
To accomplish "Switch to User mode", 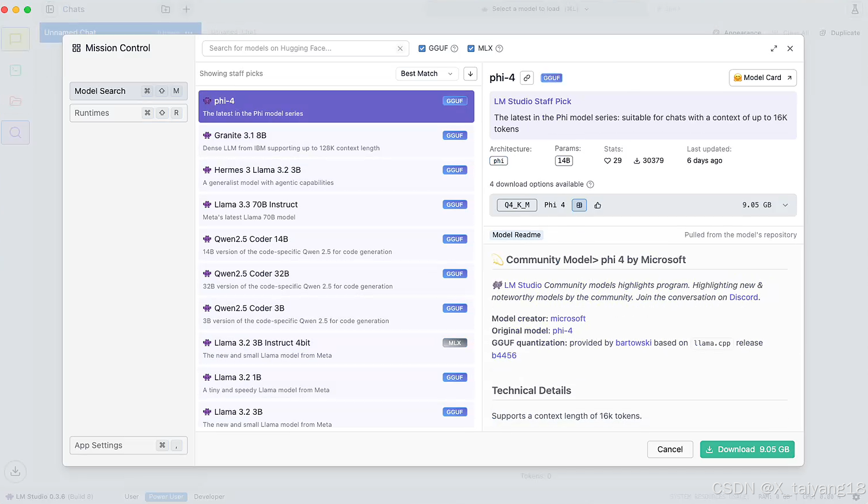I will [132, 497].
